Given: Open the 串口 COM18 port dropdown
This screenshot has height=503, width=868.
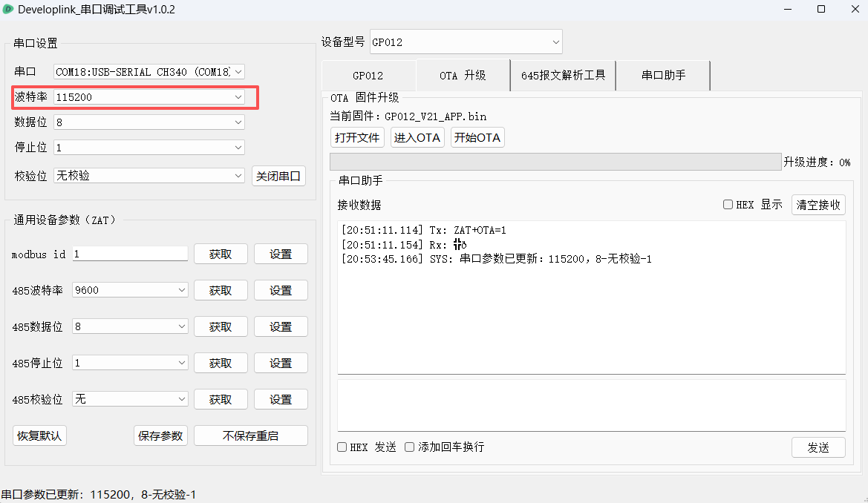Looking at the screenshot, I should tap(149, 72).
